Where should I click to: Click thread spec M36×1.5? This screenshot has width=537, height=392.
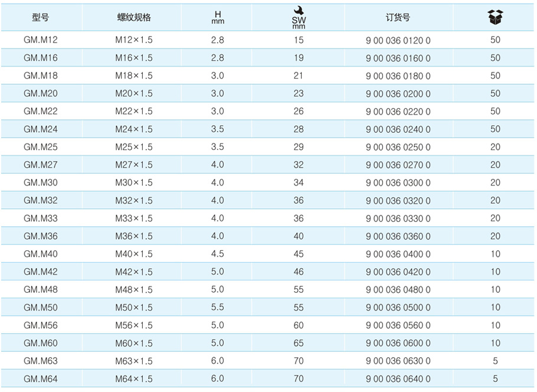click(x=133, y=236)
